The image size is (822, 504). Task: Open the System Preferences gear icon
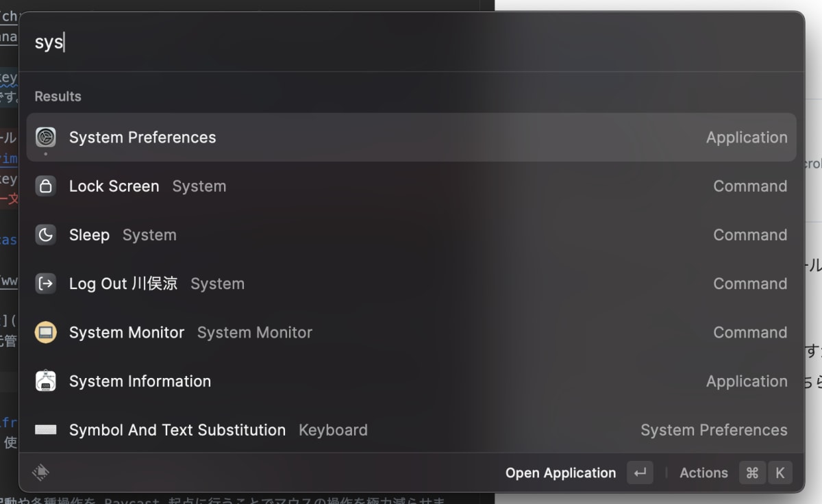coord(46,137)
